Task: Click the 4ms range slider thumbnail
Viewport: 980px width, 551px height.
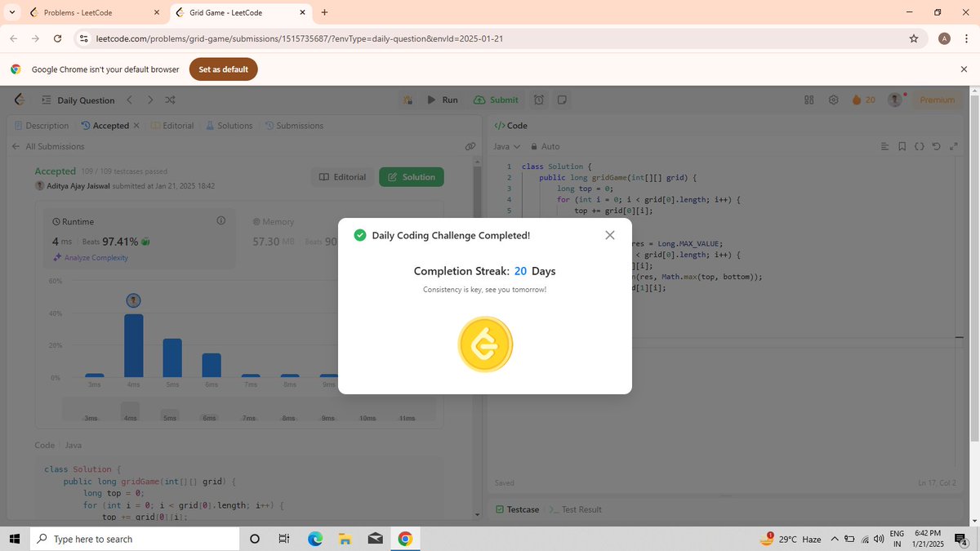Action: tap(131, 411)
